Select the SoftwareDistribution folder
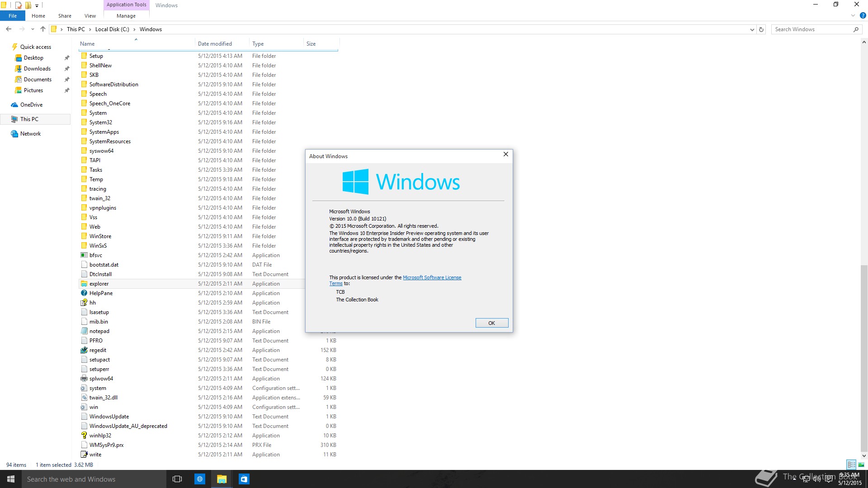The image size is (868, 488). pyautogui.click(x=114, y=84)
